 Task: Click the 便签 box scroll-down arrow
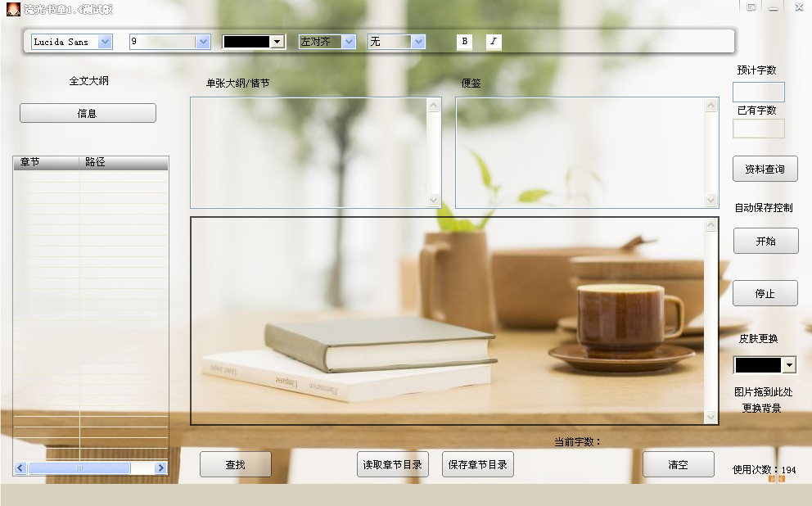pyautogui.click(x=711, y=200)
